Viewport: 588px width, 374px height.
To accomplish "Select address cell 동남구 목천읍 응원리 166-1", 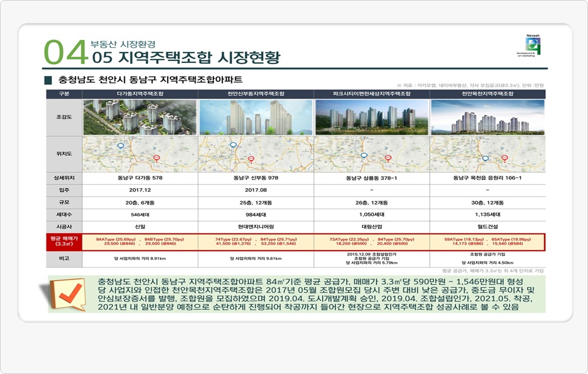I will (488, 178).
